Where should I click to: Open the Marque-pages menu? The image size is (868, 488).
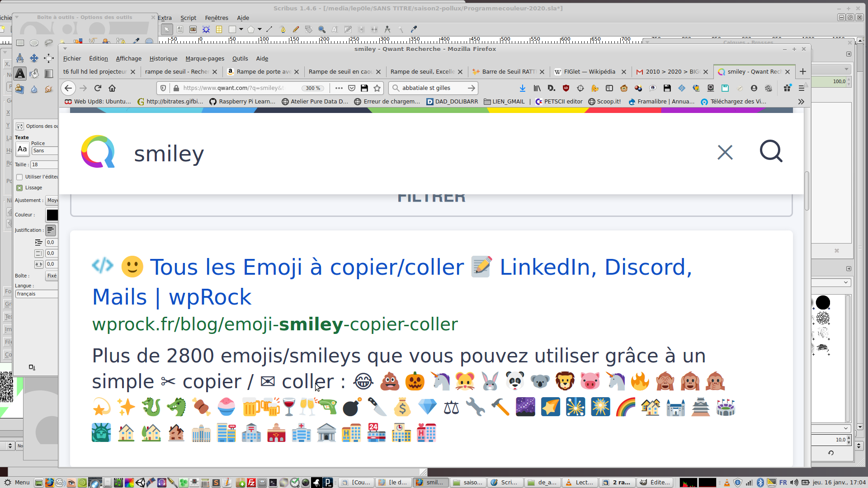(204, 58)
